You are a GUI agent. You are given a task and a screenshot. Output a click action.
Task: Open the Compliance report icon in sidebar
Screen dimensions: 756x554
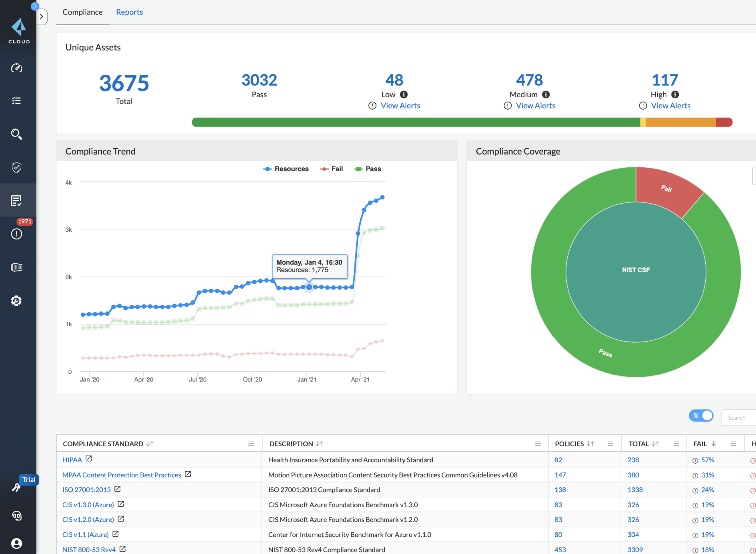click(x=16, y=200)
